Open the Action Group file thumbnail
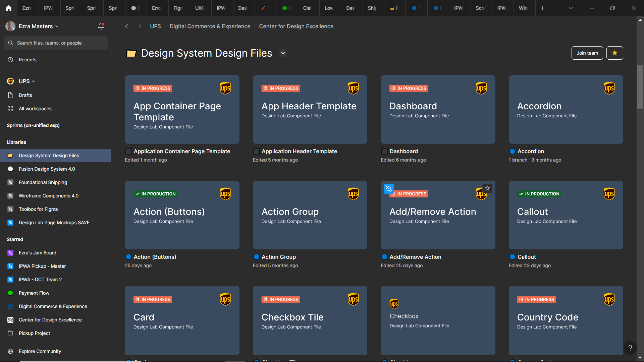Screen dimensions: 644x362 [x=310, y=215]
